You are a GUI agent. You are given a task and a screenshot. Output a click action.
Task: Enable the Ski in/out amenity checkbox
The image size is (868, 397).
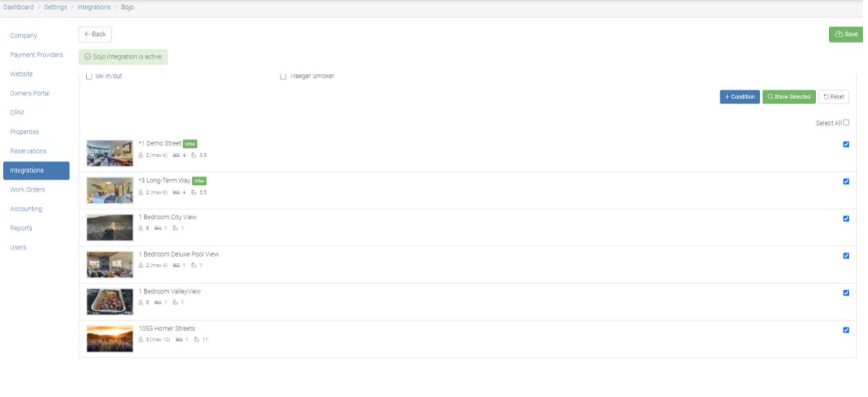(89, 76)
